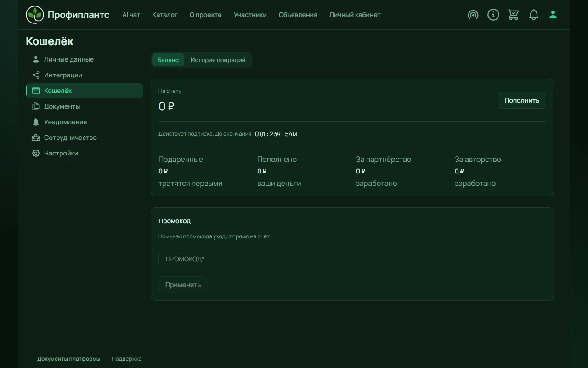Open the info circle icon in header
This screenshot has width=588, height=368.
(x=493, y=15)
